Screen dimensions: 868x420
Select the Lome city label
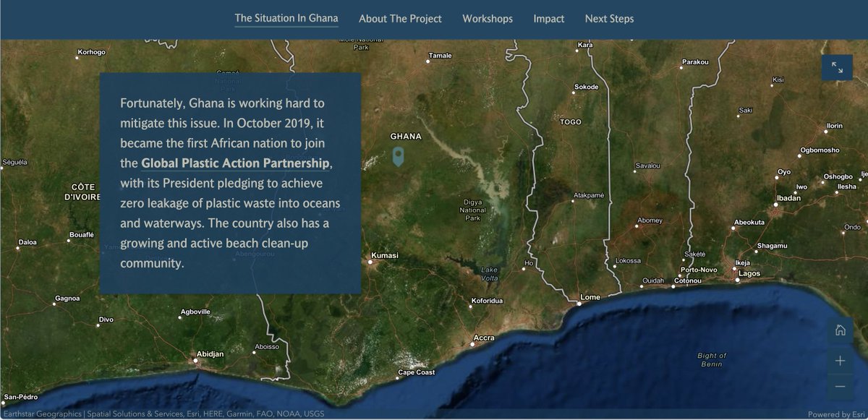[x=590, y=297]
